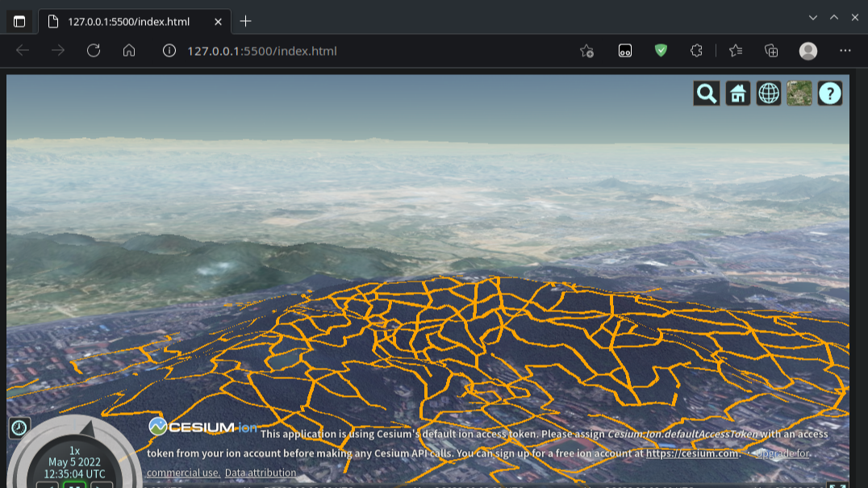The image size is (868, 488).
Task: Open the navigation help button
Action: coord(830,94)
